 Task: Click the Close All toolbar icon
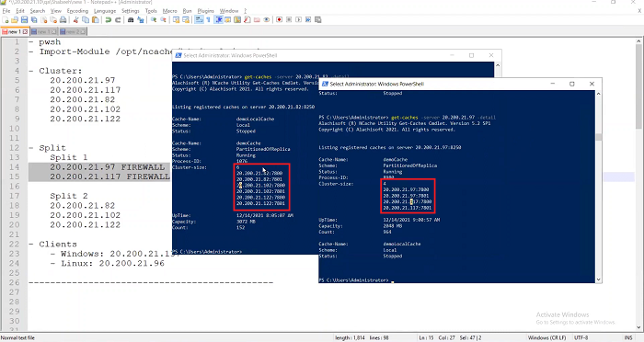tap(53, 19)
